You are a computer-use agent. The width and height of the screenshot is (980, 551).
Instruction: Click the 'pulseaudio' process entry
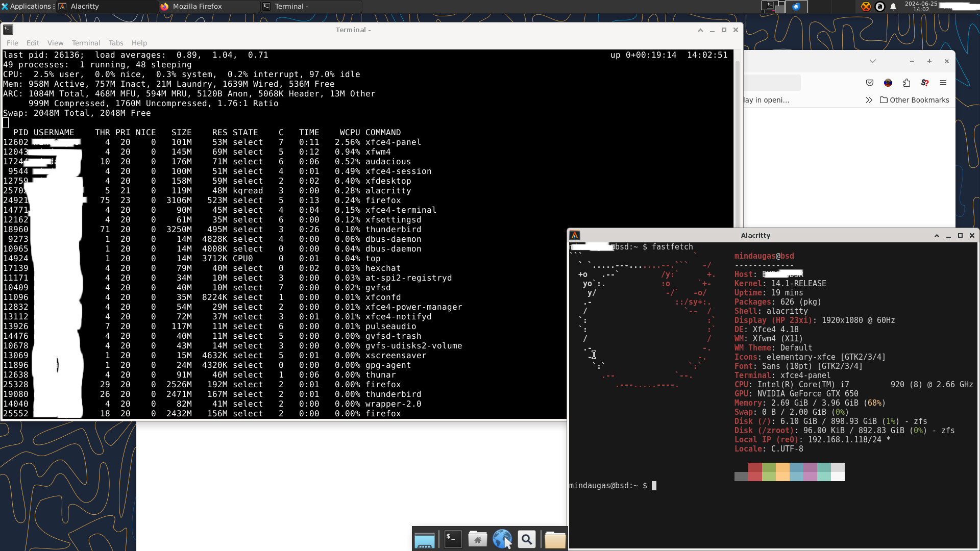(390, 327)
